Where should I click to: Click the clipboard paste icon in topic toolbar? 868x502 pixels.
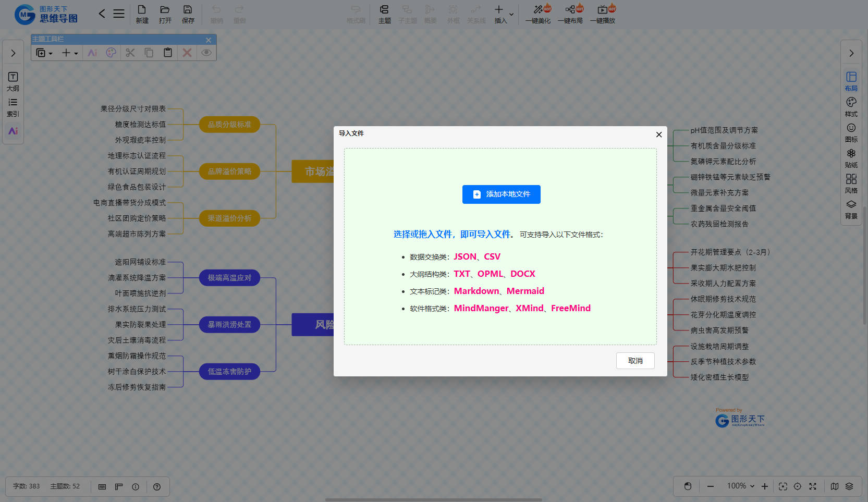[168, 53]
